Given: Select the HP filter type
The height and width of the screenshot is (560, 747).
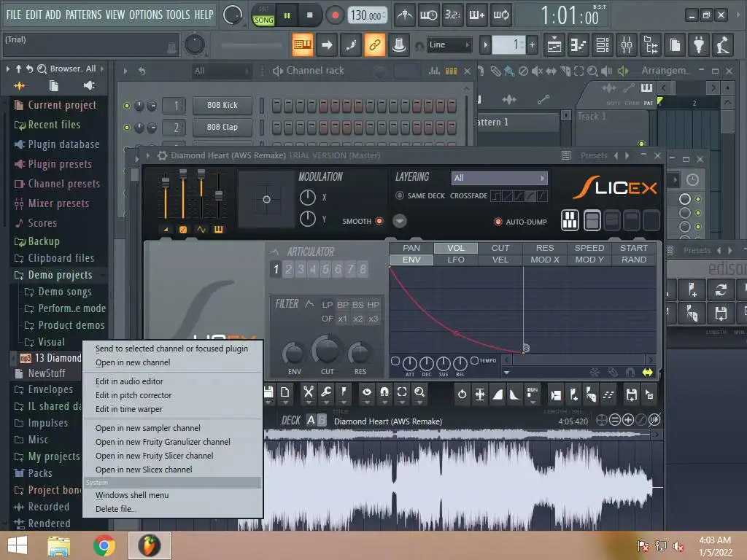Looking at the screenshot, I should tap(373, 305).
